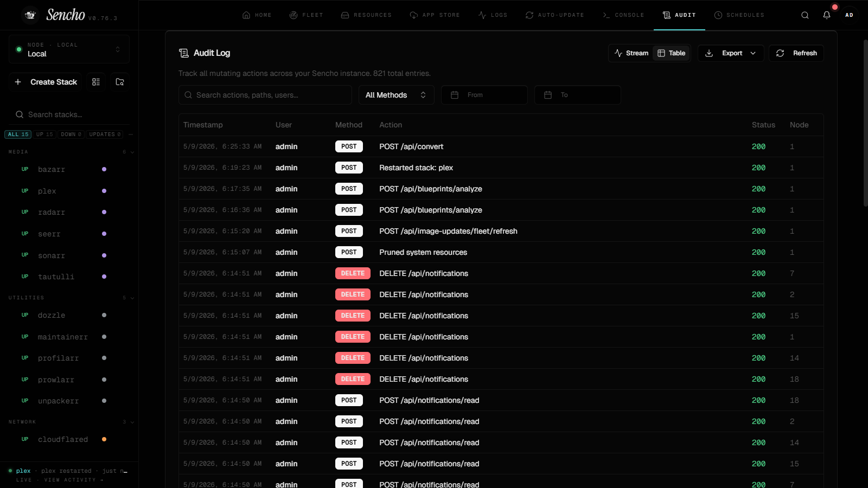Click the folder import icon beside Create Stack
The width and height of the screenshot is (868, 488).
point(120,82)
